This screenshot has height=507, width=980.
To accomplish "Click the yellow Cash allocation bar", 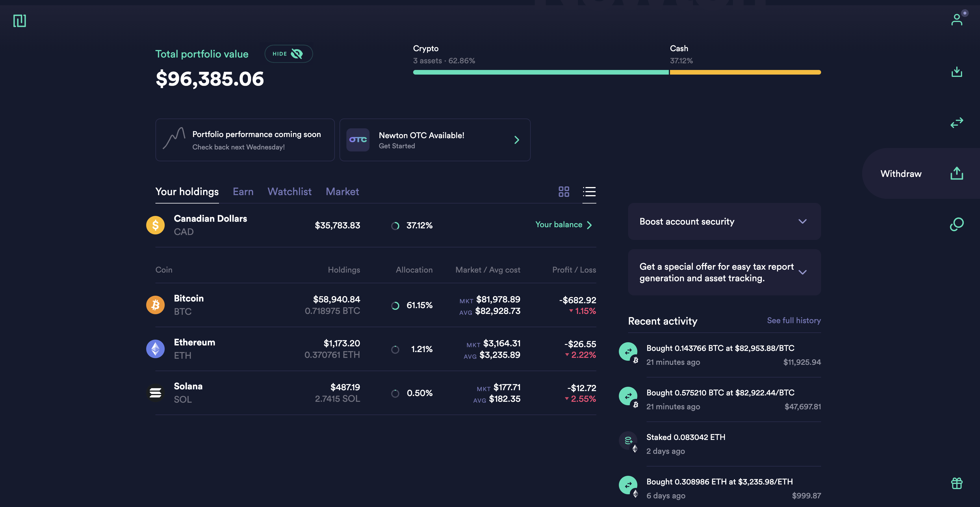I will click(x=745, y=72).
